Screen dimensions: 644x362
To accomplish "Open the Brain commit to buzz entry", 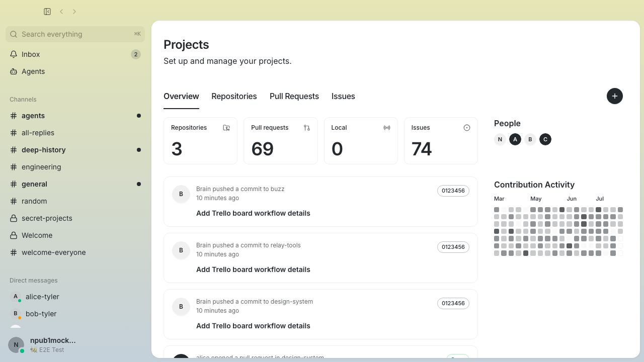I will (320, 202).
